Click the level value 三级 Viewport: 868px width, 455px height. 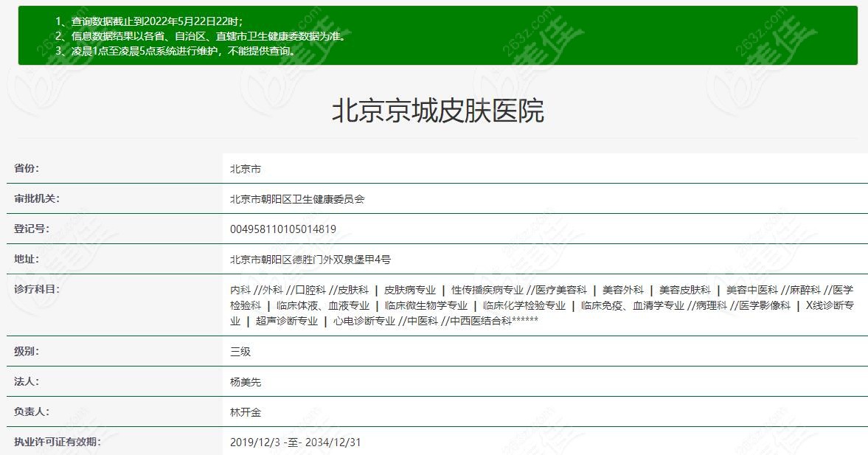coord(240,352)
